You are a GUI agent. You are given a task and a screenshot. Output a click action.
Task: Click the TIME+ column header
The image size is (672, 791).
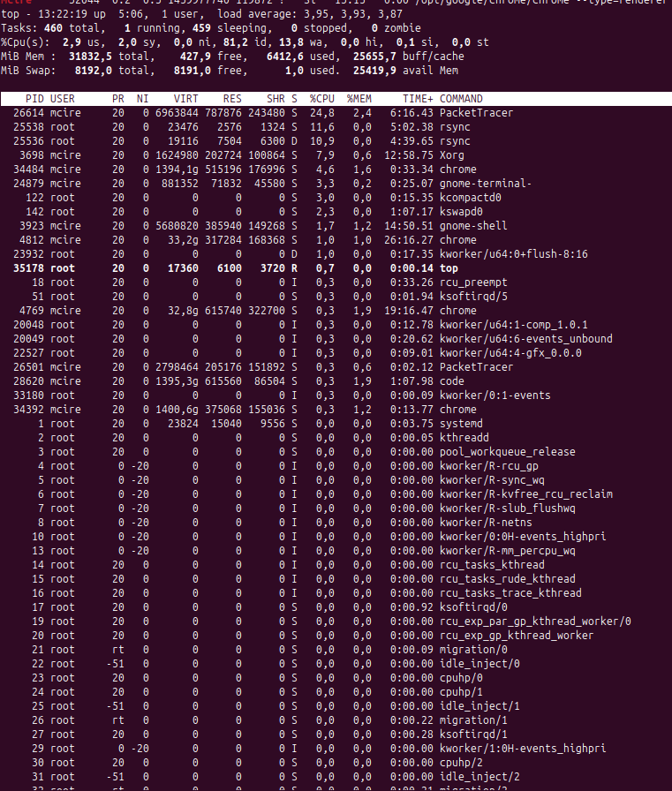pyautogui.click(x=417, y=98)
